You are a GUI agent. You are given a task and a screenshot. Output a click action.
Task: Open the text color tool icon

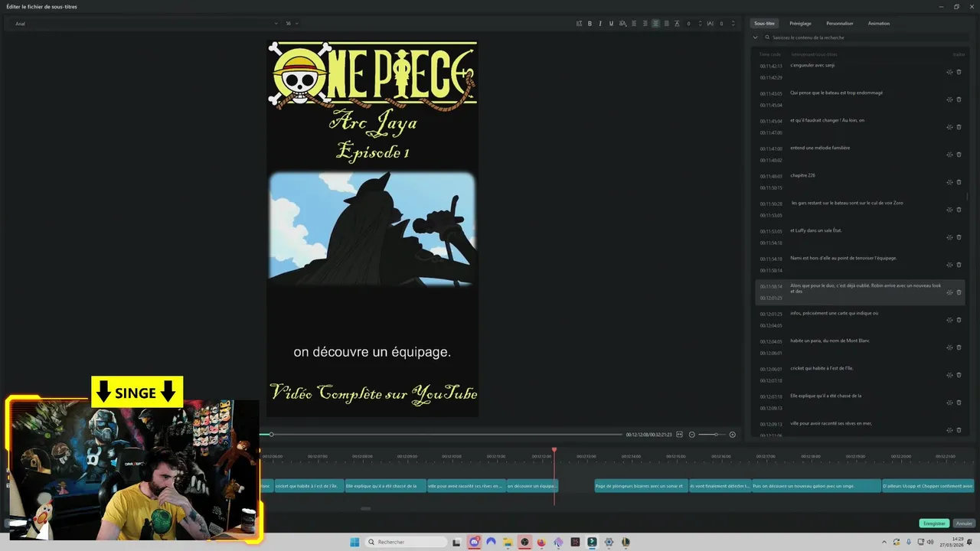622,24
